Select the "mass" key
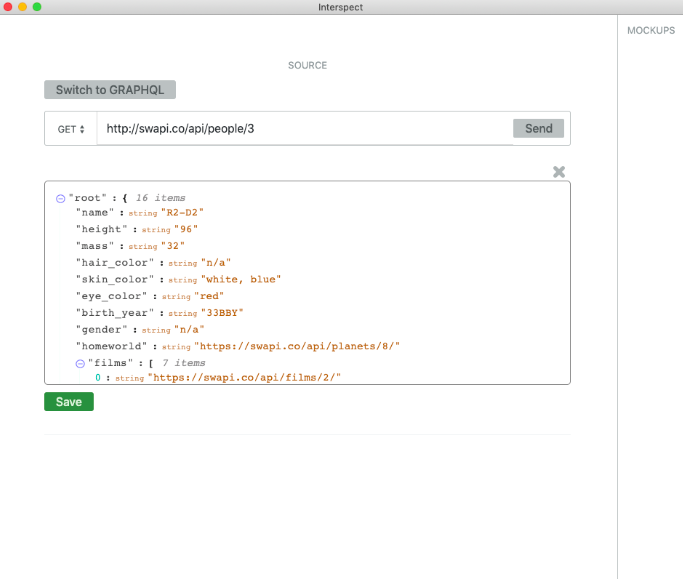This screenshot has width=683, height=579. (x=95, y=246)
